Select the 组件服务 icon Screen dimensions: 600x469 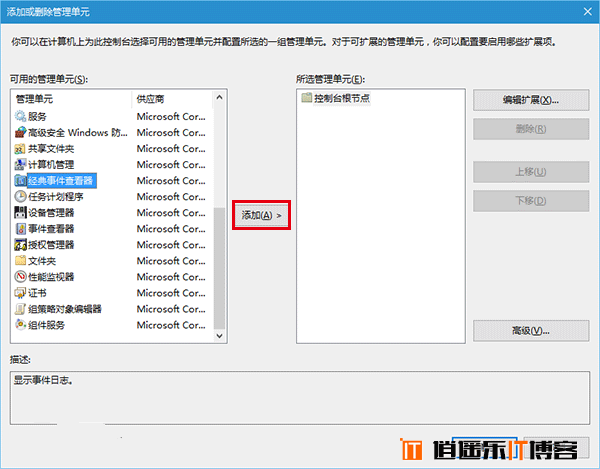click(x=20, y=325)
